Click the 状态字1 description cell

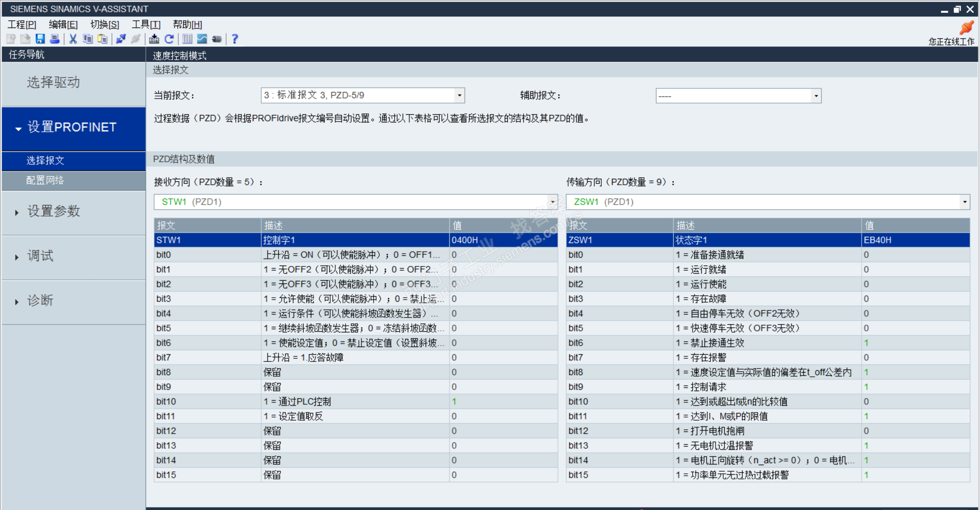pyautogui.click(x=768, y=240)
